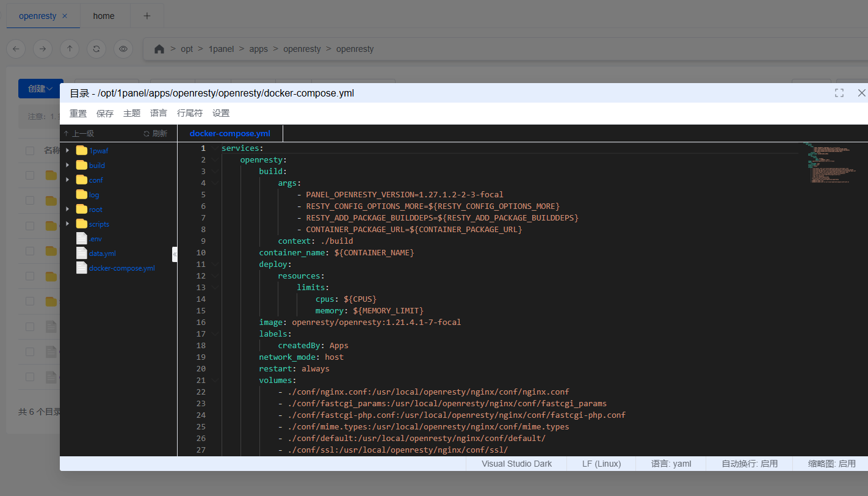This screenshot has height=496, width=868.
Task: Add a new tab with the plus icon
Action: [x=146, y=16]
